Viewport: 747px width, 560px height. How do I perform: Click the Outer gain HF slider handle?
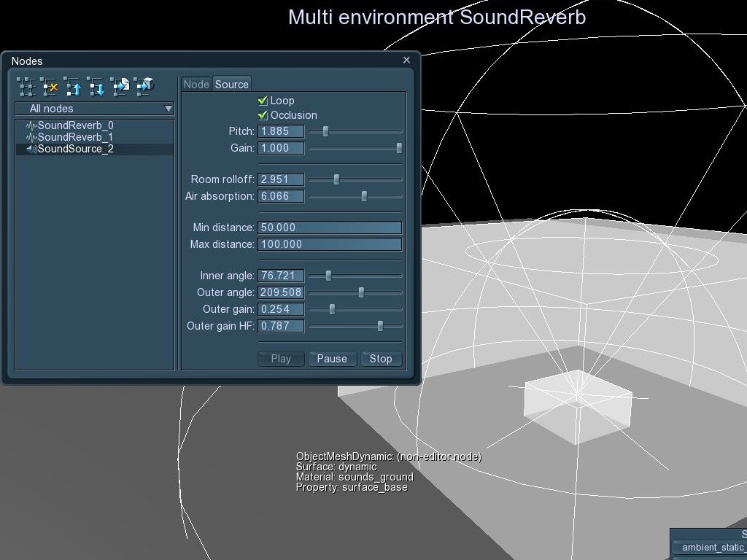click(x=380, y=326)
